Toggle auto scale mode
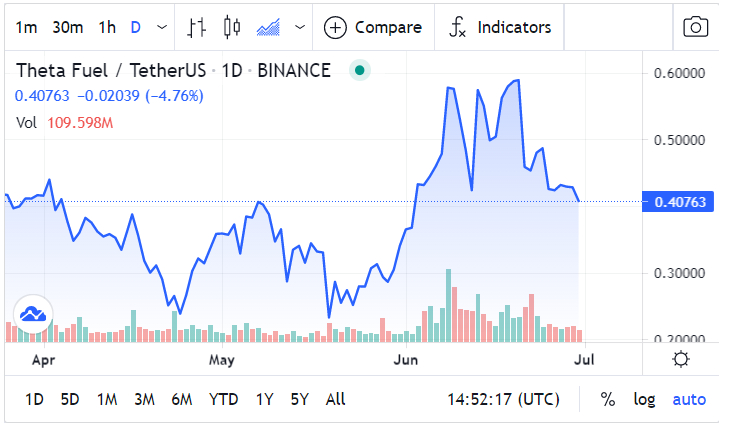 [x=689, y=399]
